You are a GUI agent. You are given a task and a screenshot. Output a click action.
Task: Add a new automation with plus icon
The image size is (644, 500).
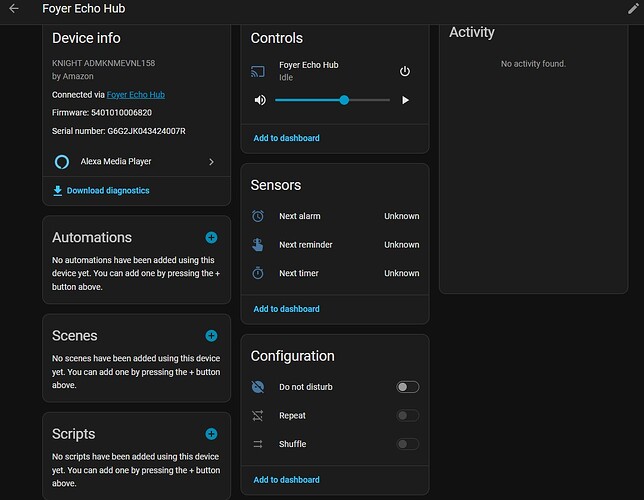click(x=211, y=237)
